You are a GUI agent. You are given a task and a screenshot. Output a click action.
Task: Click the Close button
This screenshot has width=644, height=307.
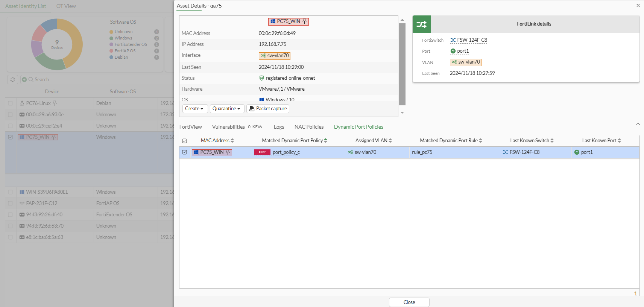pyautogui.click(x=409, y=302)
